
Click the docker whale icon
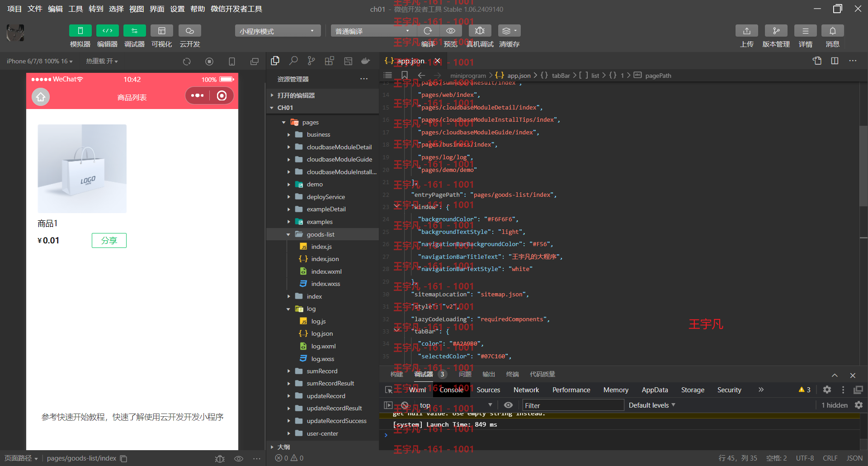(366, 61)
